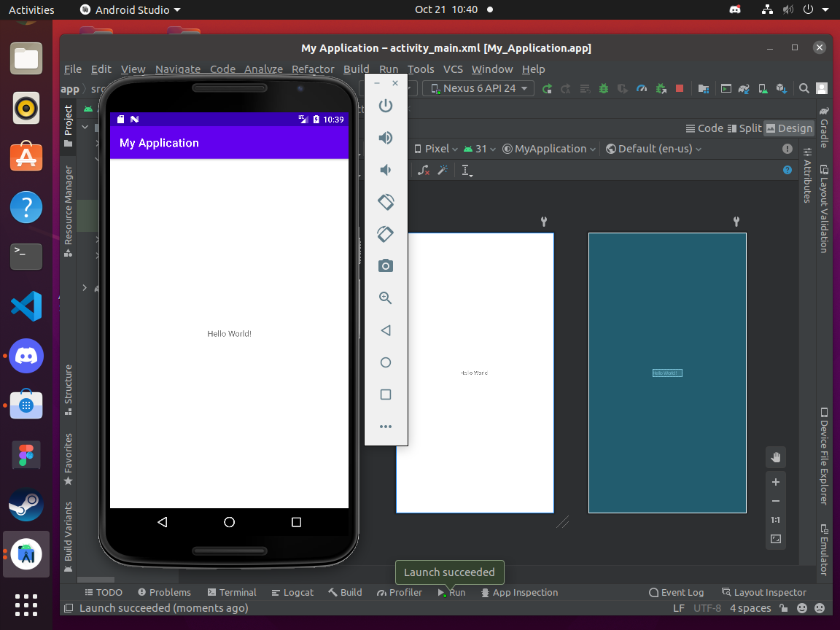Toggle the file read-only lock icon
The height and width of the screenshot is (630, 840).
coord(784,608)
